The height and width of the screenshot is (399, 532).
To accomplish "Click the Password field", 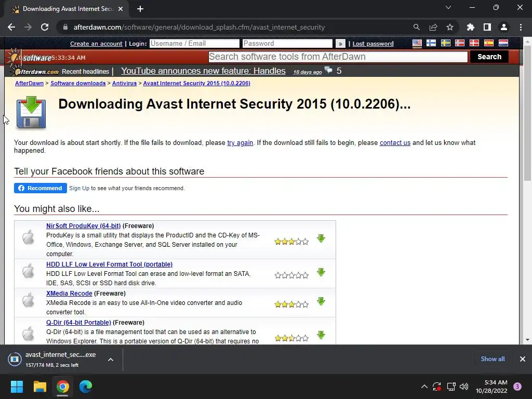I will [x=287, y=44].
